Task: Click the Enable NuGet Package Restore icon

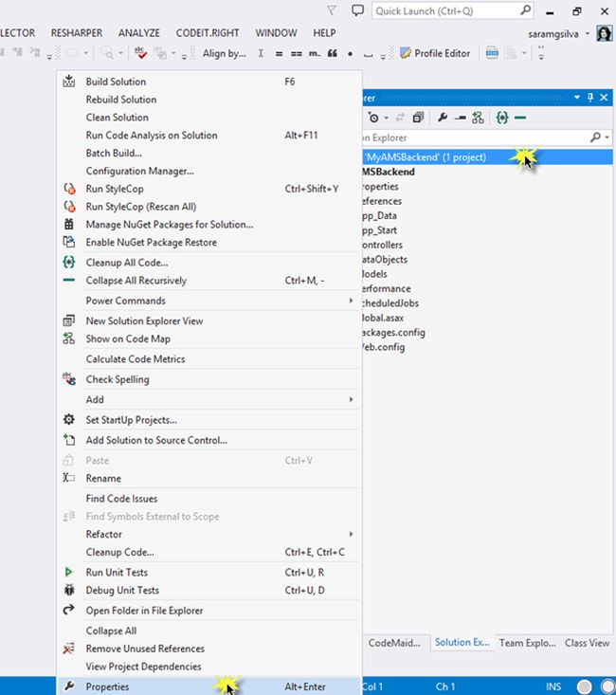Action: pyautogui.click(x=68, y=242)
